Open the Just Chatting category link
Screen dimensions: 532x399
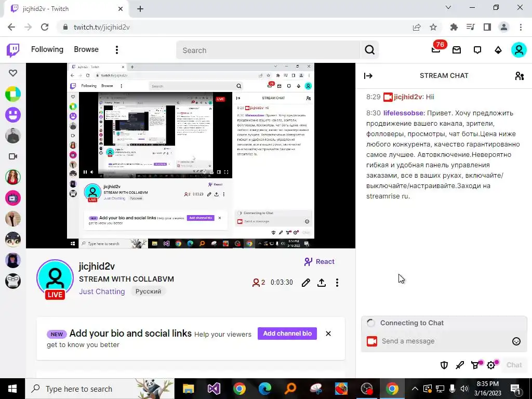click(x=102, y=291)
